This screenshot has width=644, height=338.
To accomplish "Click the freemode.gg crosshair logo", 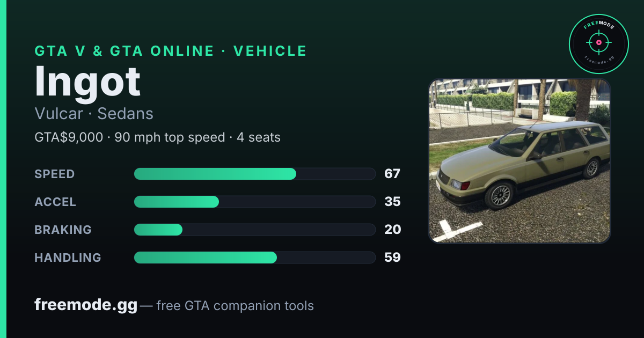I will 598,44.
